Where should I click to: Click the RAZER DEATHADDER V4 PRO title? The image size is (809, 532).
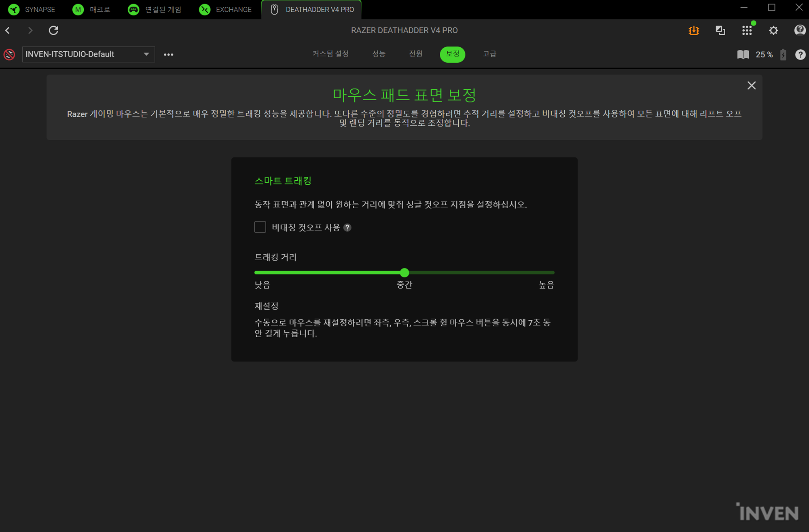point(404,30)
